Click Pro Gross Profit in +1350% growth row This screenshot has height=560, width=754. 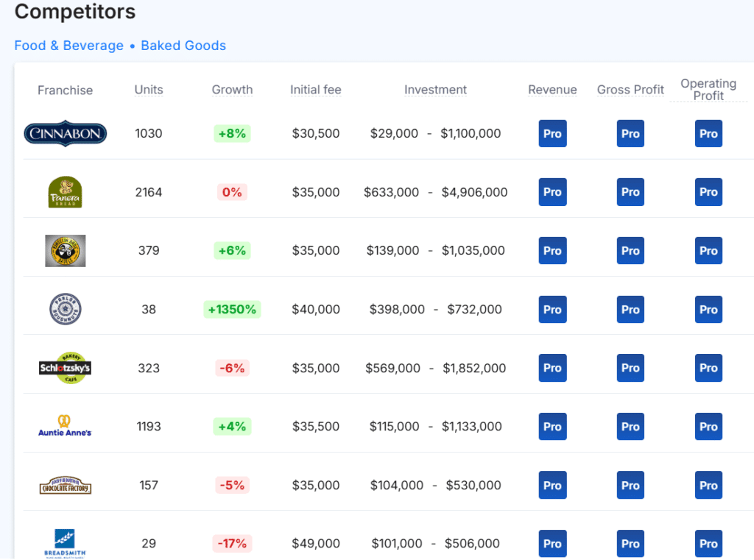pos(630,310)
